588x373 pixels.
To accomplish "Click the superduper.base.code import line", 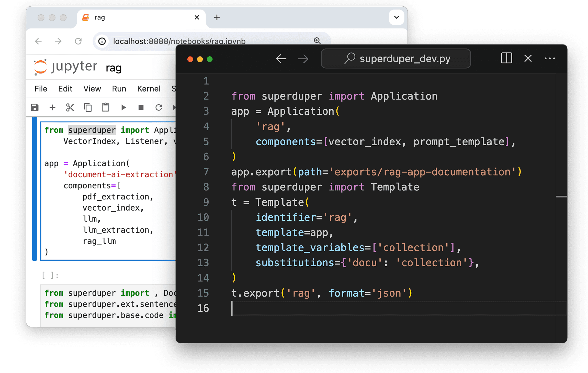I will [x=110, y=315].
